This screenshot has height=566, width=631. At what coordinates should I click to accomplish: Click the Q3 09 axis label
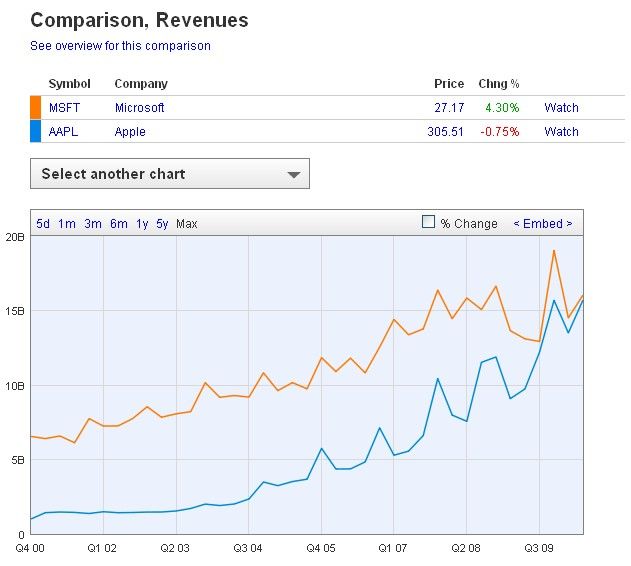click(x=539, y=548)
